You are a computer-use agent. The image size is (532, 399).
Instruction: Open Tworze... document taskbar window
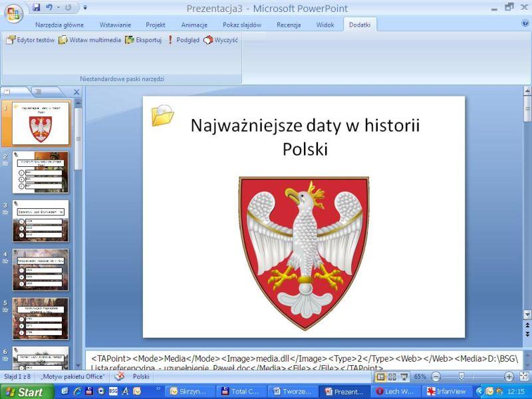click(293, 392)
